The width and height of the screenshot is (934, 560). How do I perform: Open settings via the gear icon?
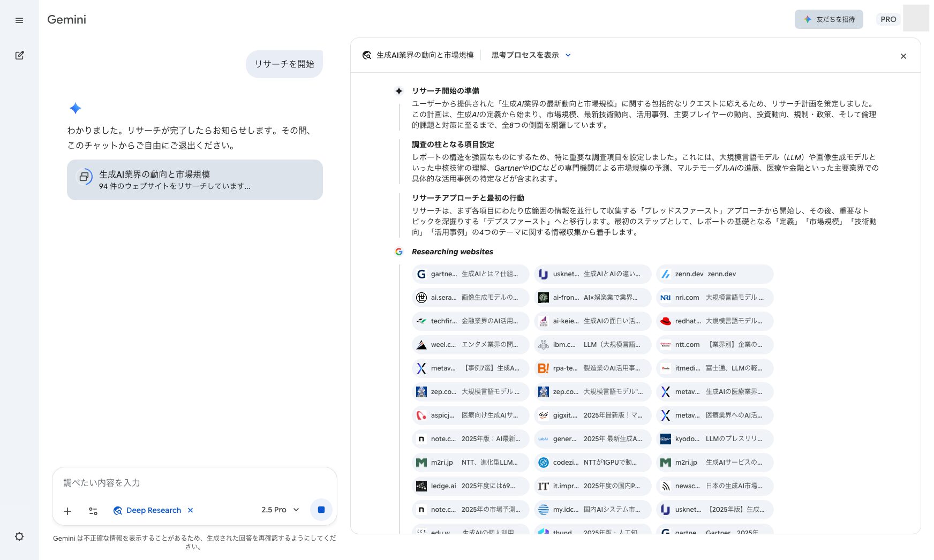(19, 536)
